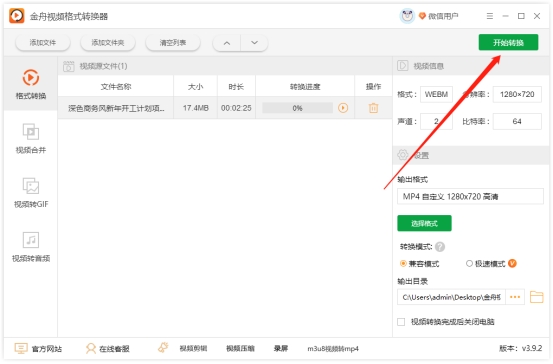Click the 添加文件夹 button
Viewport: 553px width, 364px height.
108,43
